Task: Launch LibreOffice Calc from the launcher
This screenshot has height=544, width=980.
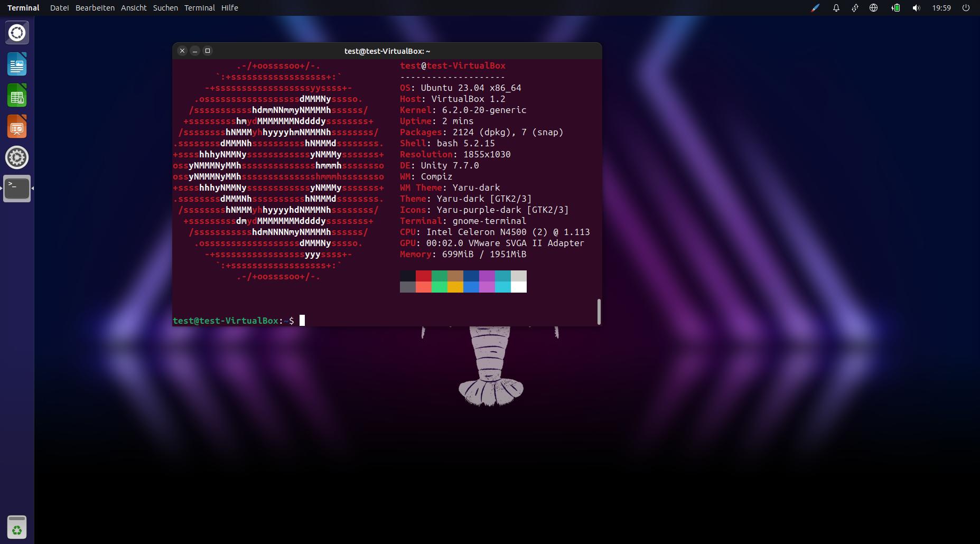Action: pyautogui.click(x=17, y=96)
